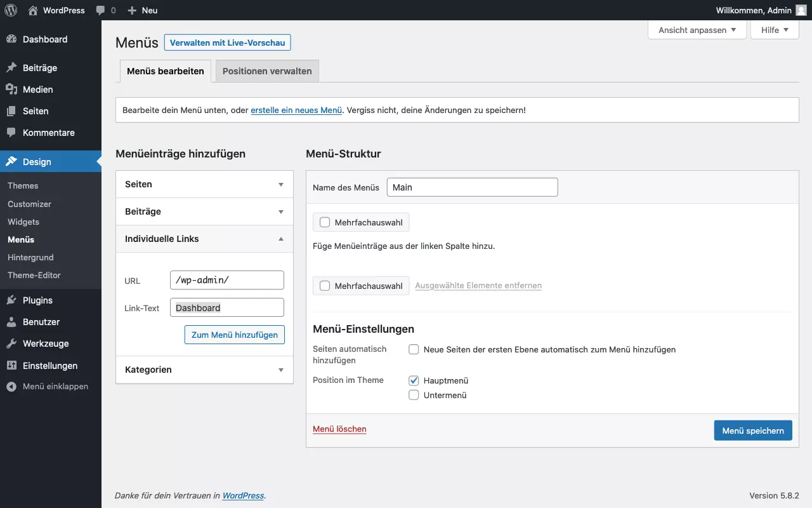Click the Beiträge pushpin icon
Viewport: 812px width, 508px height.
point(11,68)
